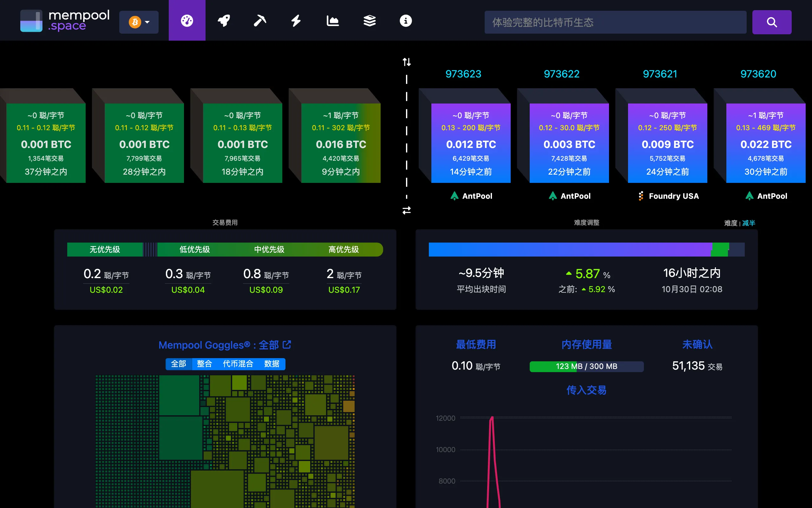Select the 整合 goggles filter
This screenshot has height=508, width=812.
click(204, 364)
